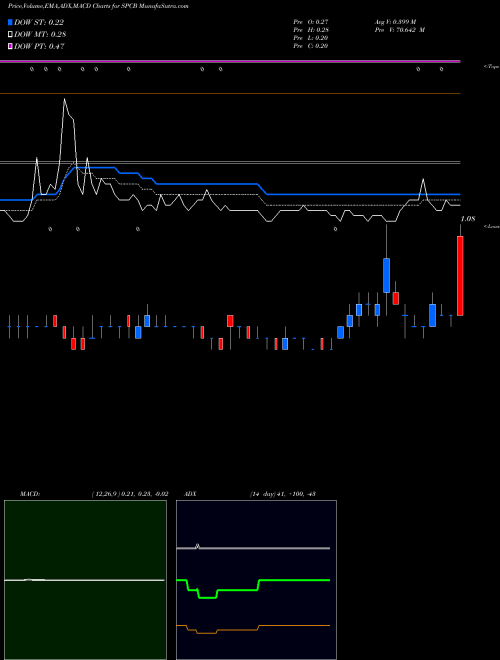Select the 'DOW MT: 0.28' legend label
Viewport: 500px width, 660px height.
40,35
